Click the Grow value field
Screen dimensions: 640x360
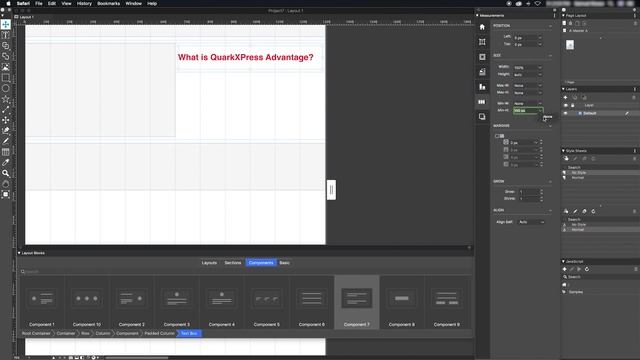pyautogui.click(x=529, y=191)
